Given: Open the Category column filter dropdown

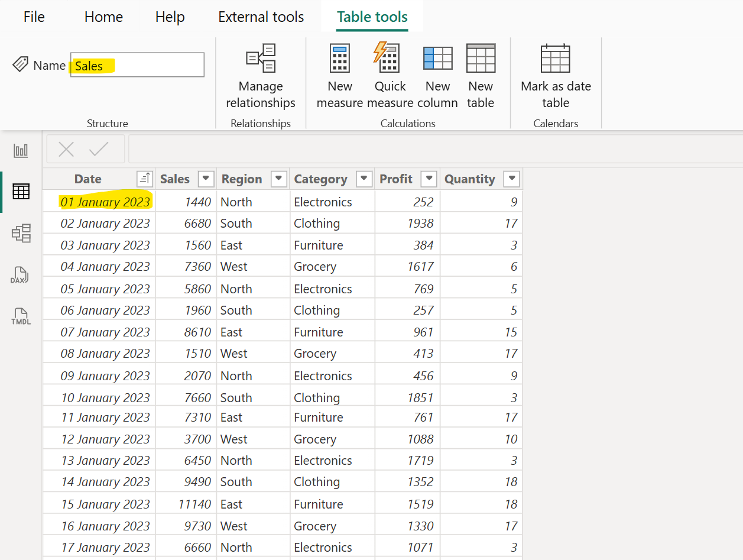Looking at the screenshot, I should coord(364,179).
